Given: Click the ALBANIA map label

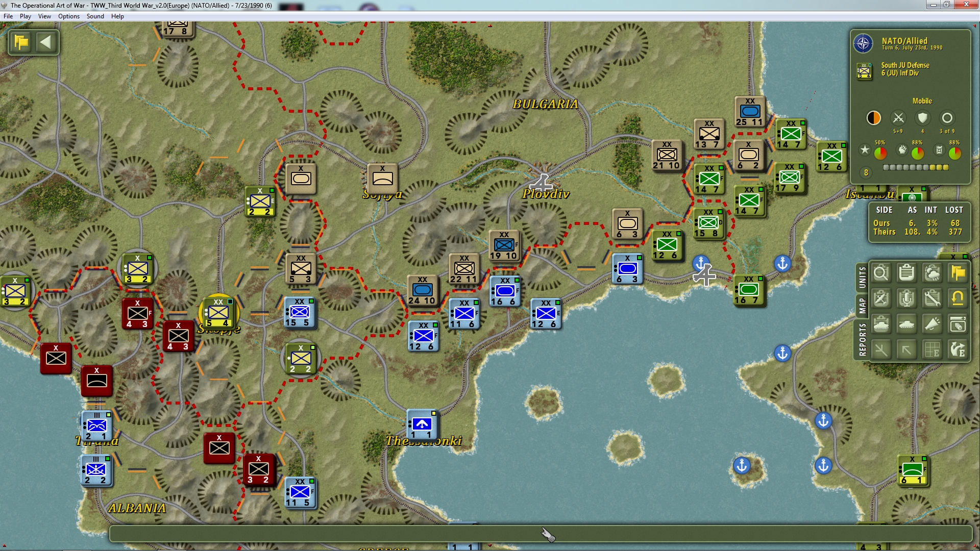Looking at the screenshot, I should [137, 508].
